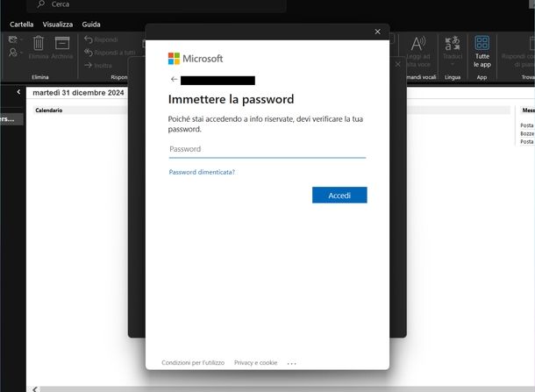Screen dimensions: 535x392
Task: Open Condizioni per l'utilizzo link
Action: coord(193,363)
